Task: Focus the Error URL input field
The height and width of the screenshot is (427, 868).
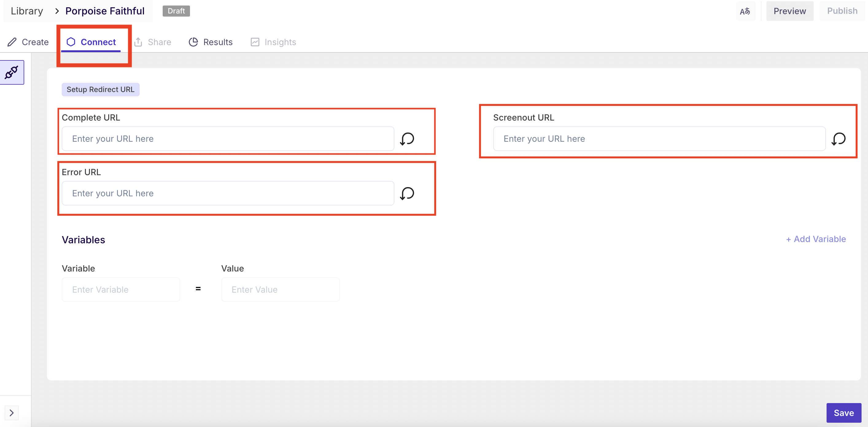Action: 228,193
